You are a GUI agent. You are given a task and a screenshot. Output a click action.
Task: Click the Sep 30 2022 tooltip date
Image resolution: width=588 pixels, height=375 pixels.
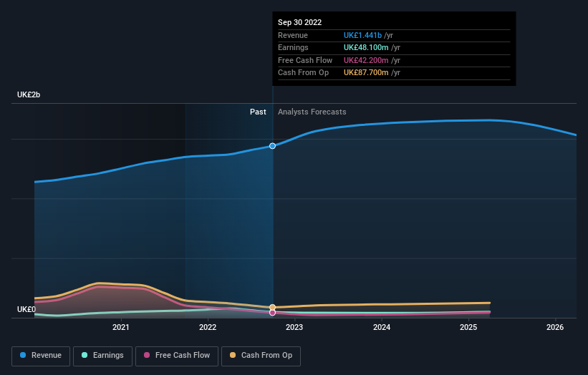(x=299, y=22)
